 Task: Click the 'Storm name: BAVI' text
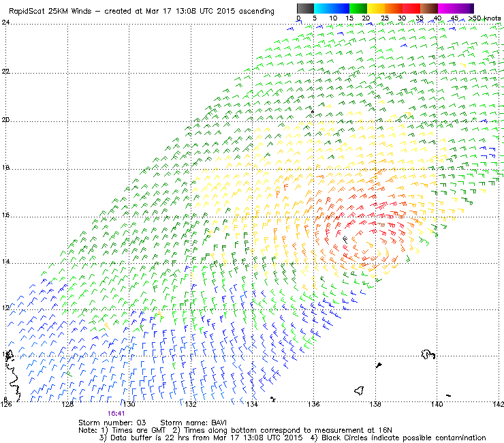tap(193, 423)
